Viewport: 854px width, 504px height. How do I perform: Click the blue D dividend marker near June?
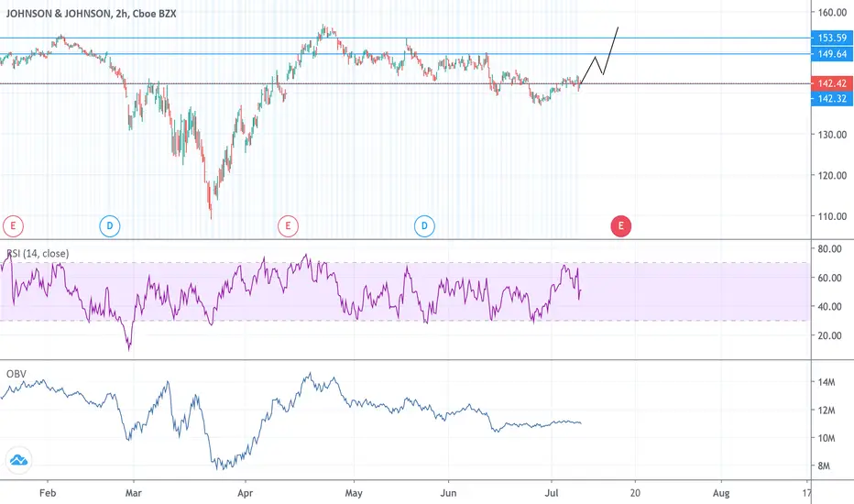click(424, 226)
